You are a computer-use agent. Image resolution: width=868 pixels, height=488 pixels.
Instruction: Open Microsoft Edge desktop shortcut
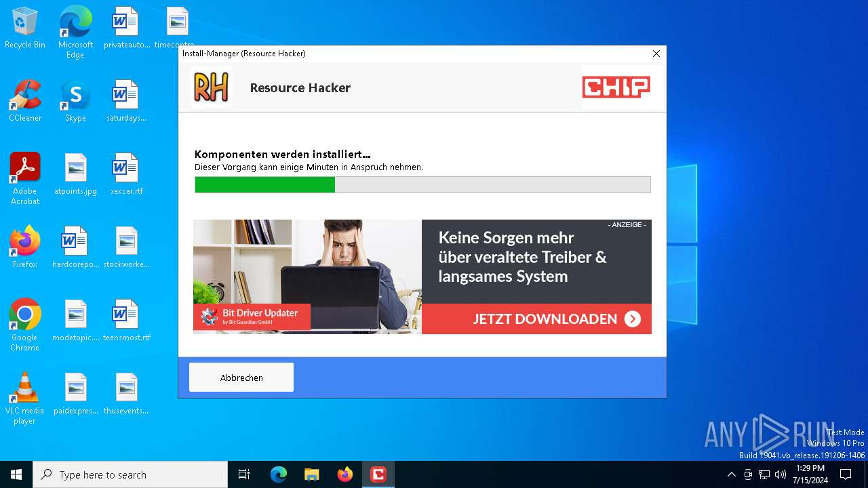tap(75, 32)
